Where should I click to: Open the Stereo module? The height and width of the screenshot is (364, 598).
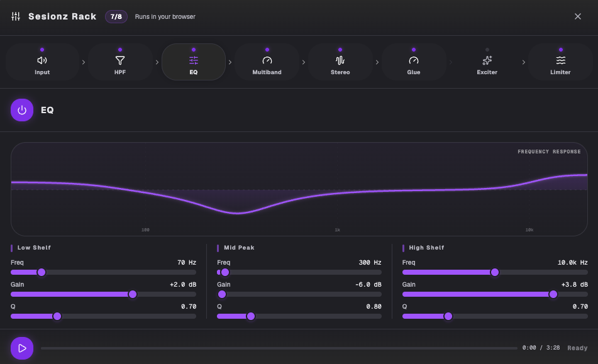pyautogui.click(x=340, y=62)
